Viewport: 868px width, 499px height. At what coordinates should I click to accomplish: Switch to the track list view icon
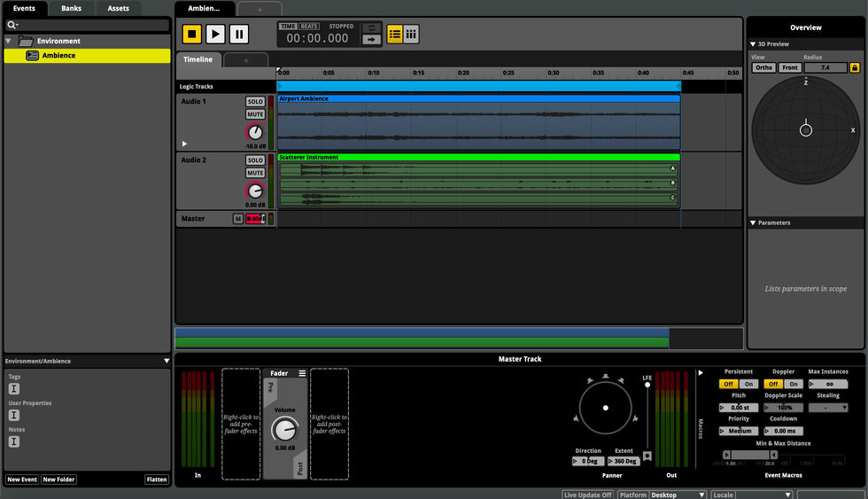click(x=394, y=34)
